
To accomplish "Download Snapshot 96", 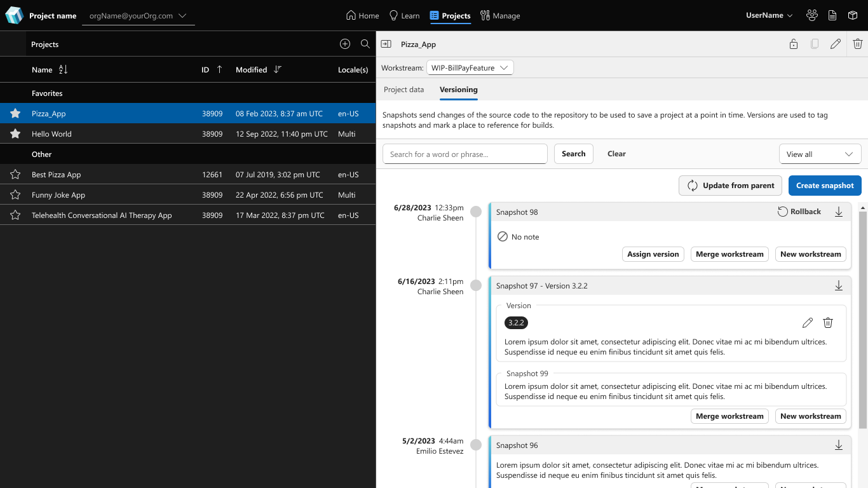I will point(839,445).
